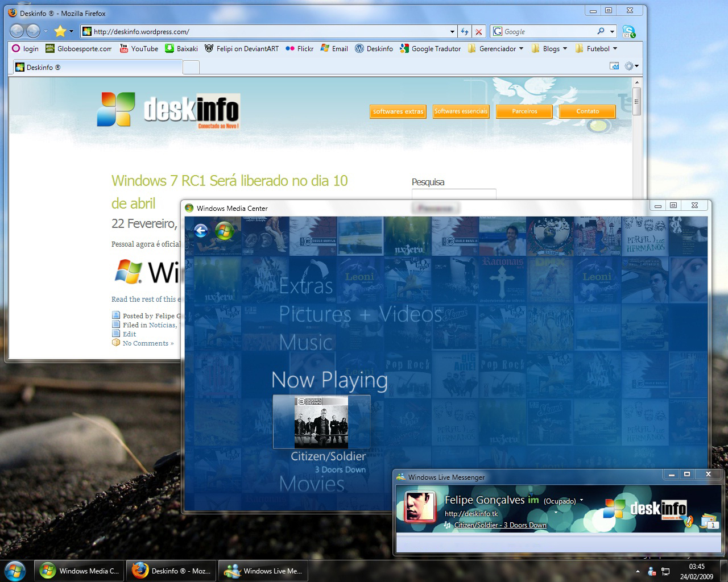The image size is (728, 582).
Task: Select Movies in Media Center
Action: pyautogui.click(x=312, y=484)
